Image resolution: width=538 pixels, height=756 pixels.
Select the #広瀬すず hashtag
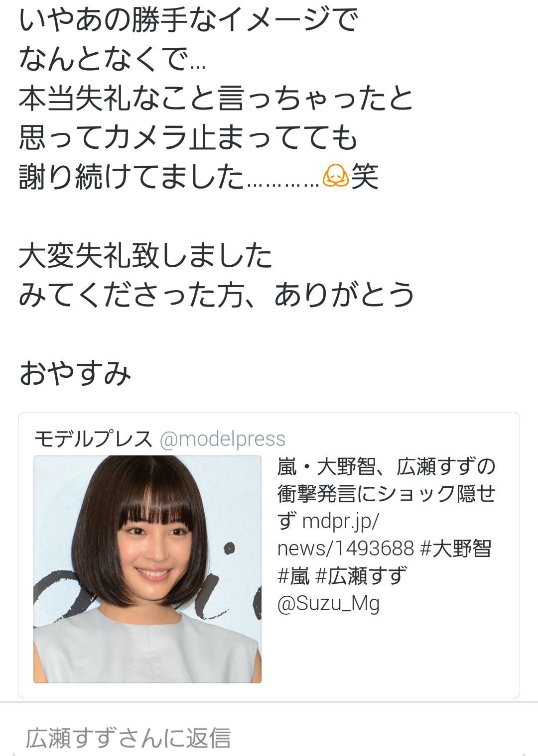[x=362, y=576]
